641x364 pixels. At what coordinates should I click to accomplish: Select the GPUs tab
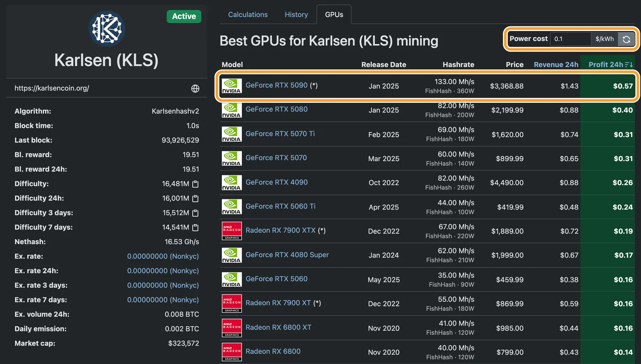coord(334,14)
